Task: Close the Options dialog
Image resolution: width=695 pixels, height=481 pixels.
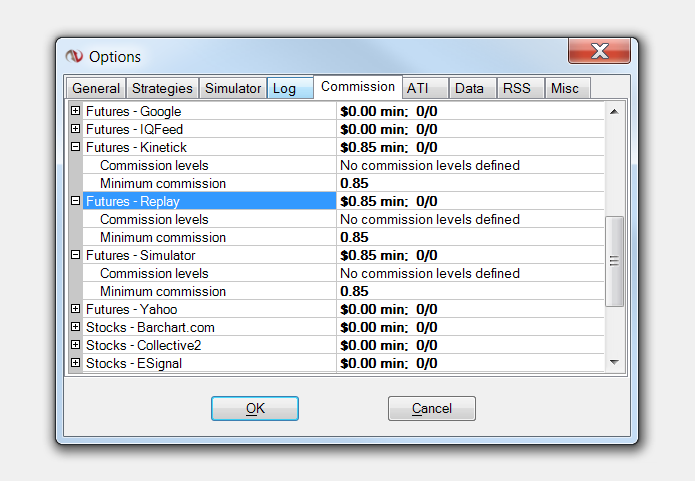Action: (x=599, y=51)
